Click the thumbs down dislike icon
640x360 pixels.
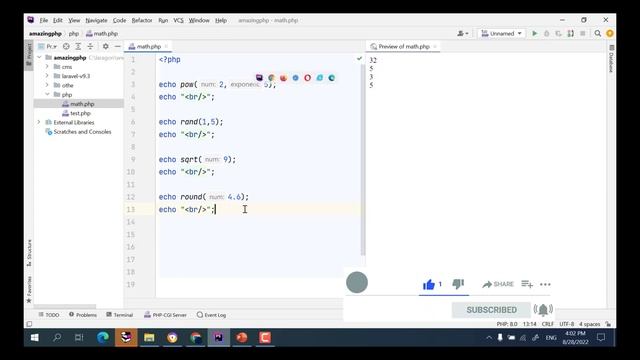click(x=458, y=284)
